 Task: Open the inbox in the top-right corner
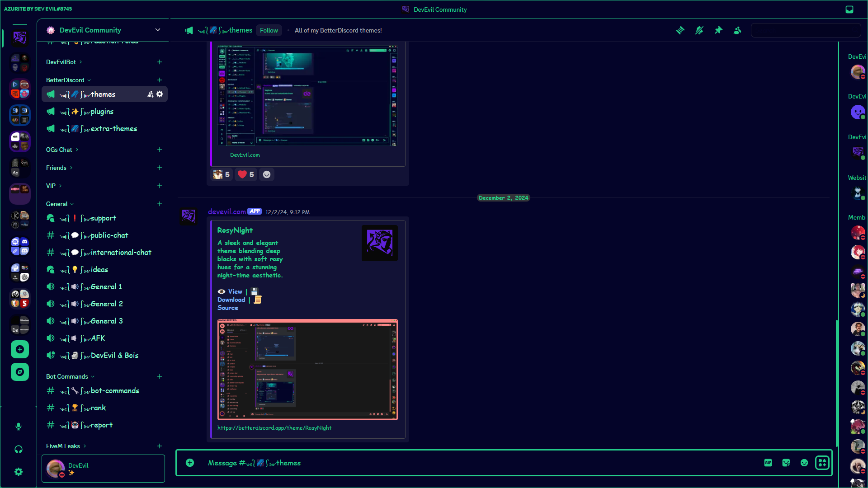pyautogui.click(x=849, y=9)
